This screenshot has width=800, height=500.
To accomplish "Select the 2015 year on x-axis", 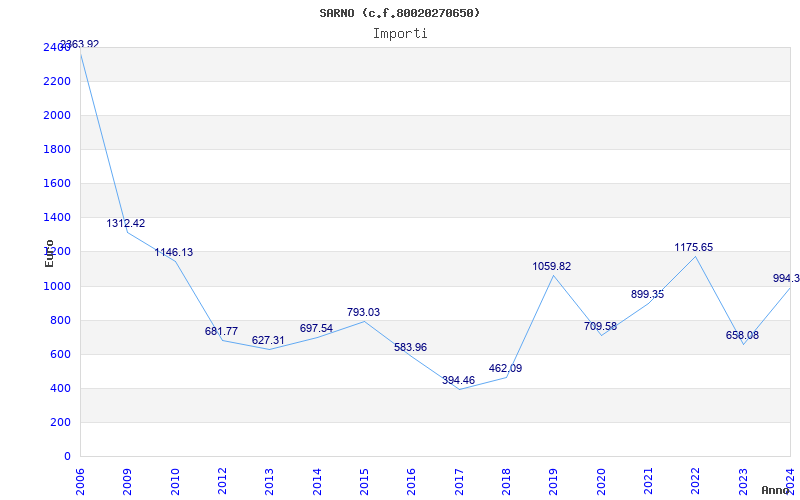I will [364, 481].
